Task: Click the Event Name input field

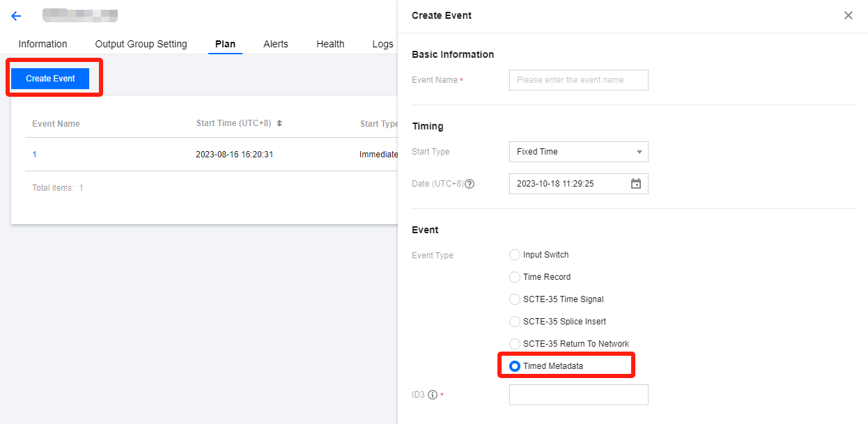Action: coord(578,80)
